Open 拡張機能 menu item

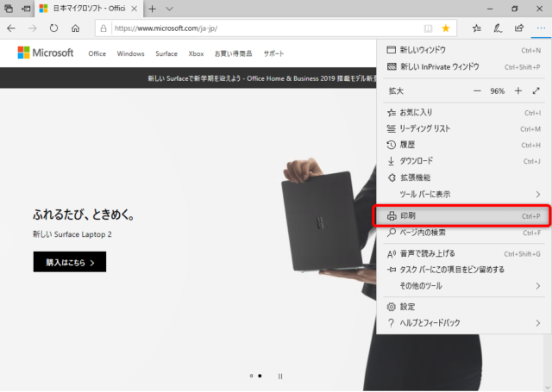(x=464, y=177)
